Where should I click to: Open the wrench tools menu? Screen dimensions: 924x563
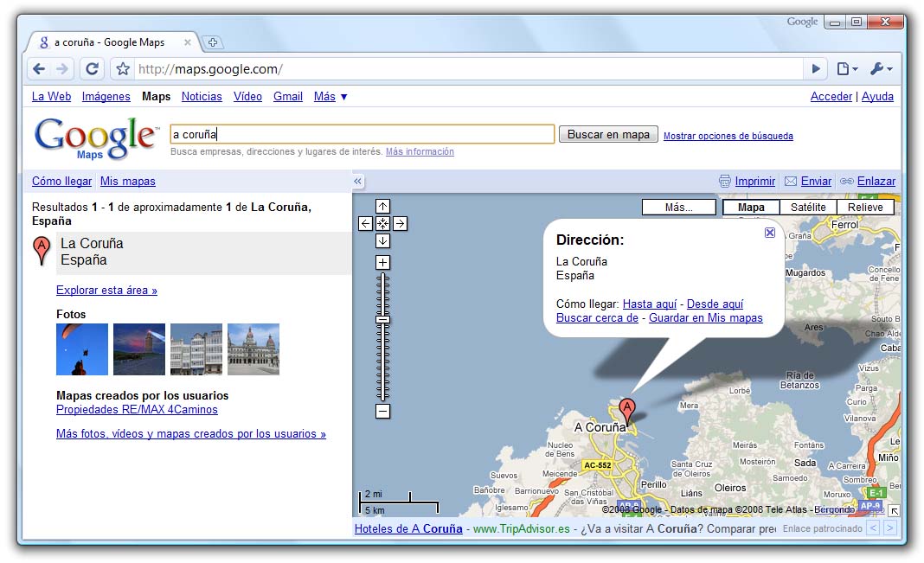[881, 69]
